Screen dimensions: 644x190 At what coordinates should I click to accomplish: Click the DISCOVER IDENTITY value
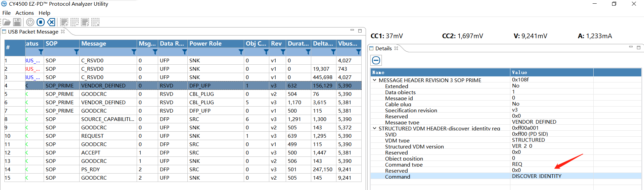(x=537, y=176)
